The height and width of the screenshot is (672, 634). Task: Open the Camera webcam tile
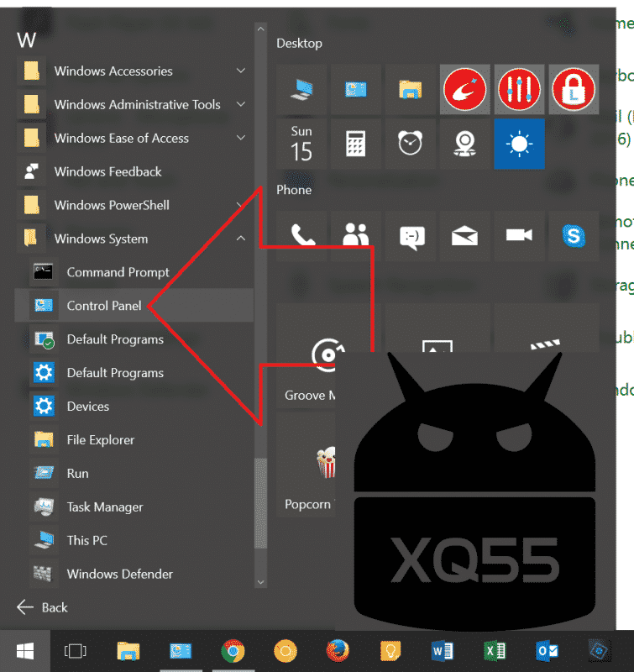point(464,144)
